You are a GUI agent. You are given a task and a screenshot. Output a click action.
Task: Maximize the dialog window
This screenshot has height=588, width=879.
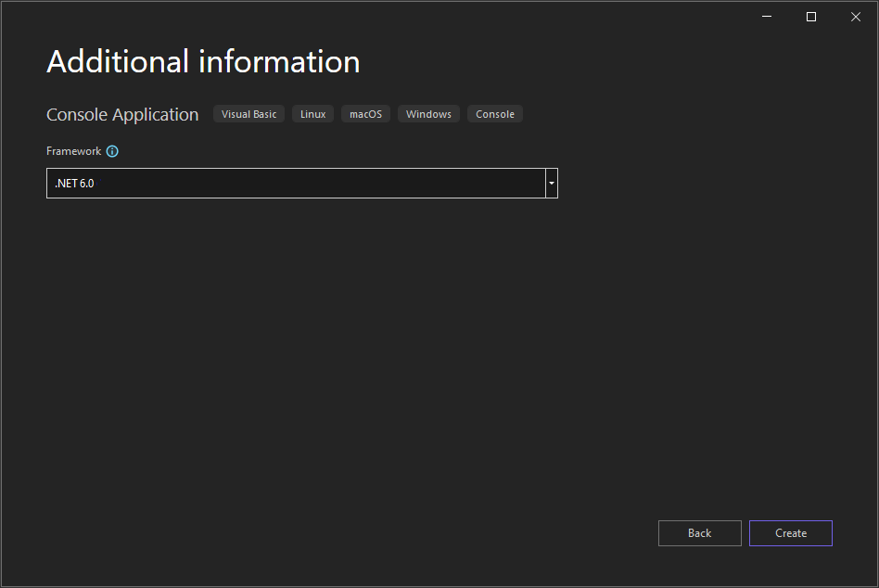(x=810, y=16)
